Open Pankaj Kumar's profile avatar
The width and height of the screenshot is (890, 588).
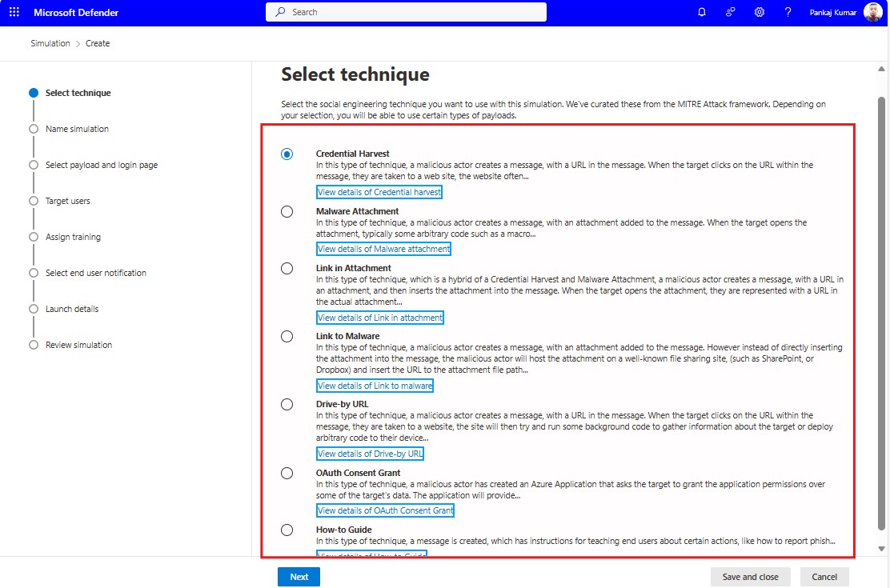(x=872, y=12)
